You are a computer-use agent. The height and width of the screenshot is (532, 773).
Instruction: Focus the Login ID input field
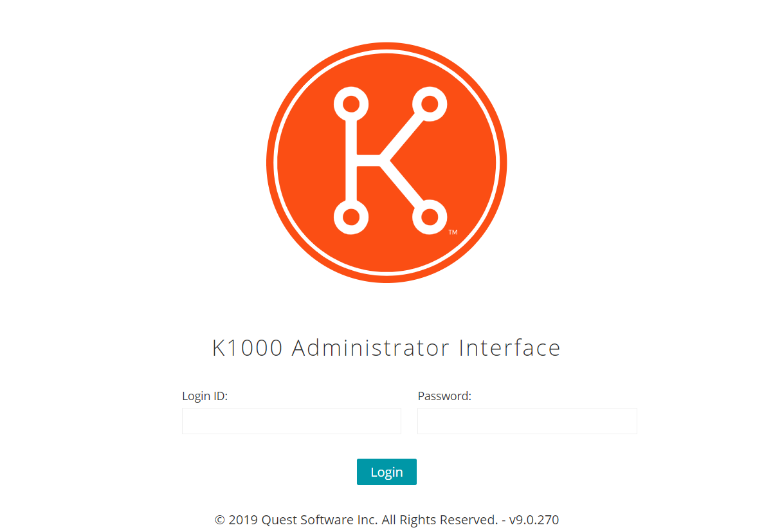point(291,421)
